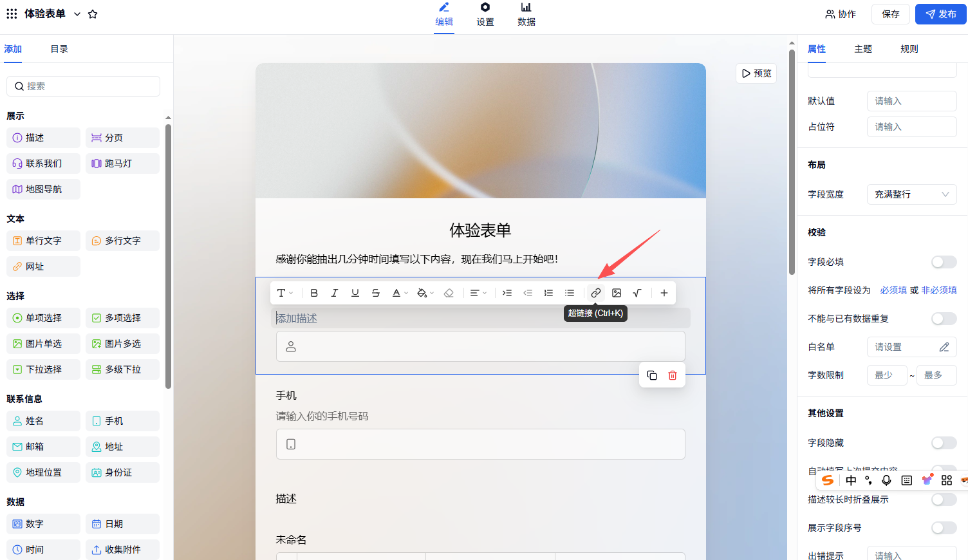Switch to the 主题 tab
Viewport: 968px width, 560px height.
point(863,49)
